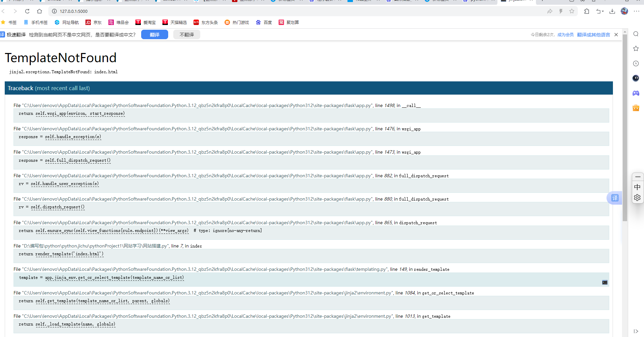The height and width of the screenshot is (337, 644).
Task: Toggle the lightning speed mode icon
Action: tap(561, 11)
